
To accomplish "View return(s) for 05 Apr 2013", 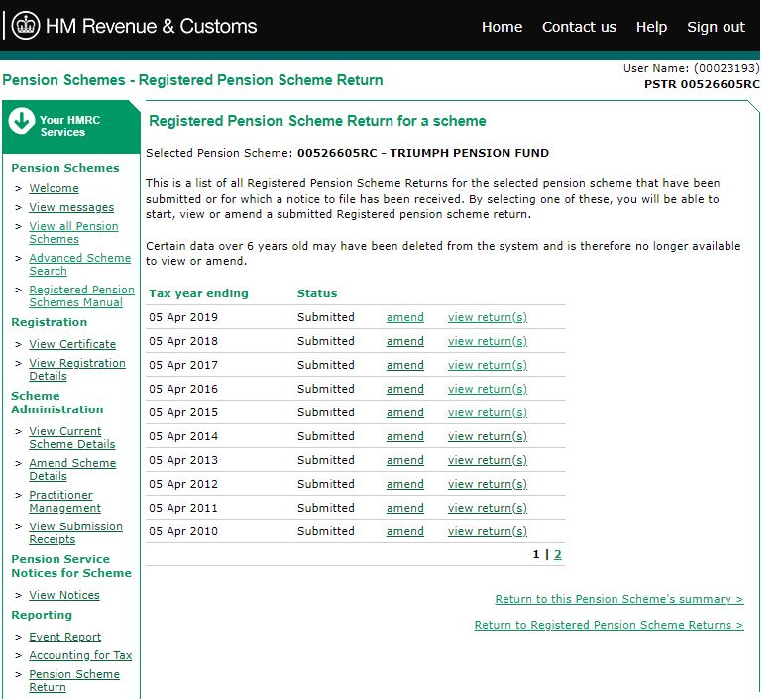I will [488, 460].
